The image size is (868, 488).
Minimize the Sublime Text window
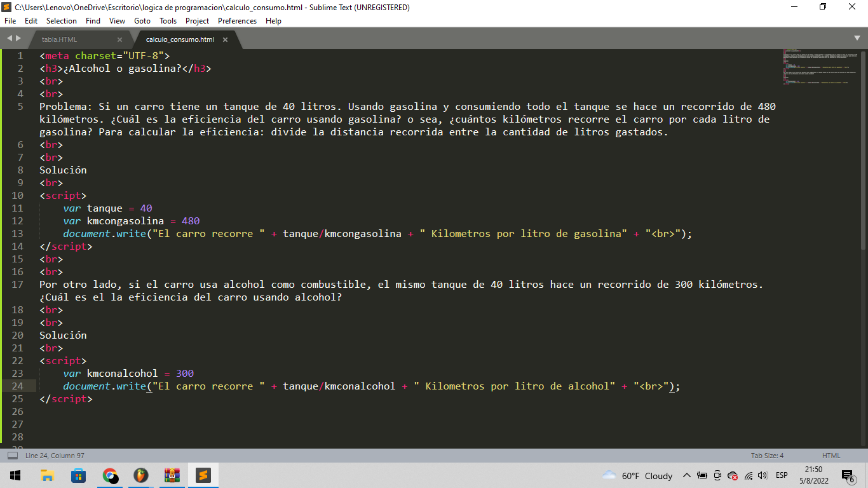point(794,7)
